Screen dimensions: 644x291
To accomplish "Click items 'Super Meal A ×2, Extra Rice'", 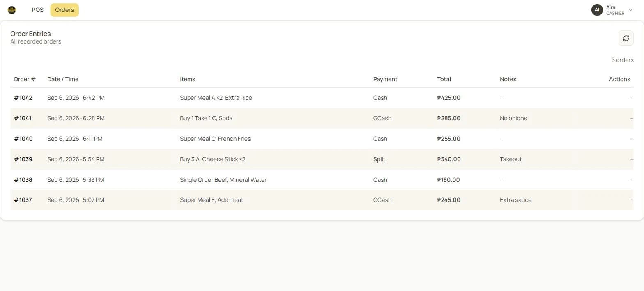I will pos(216,98).
